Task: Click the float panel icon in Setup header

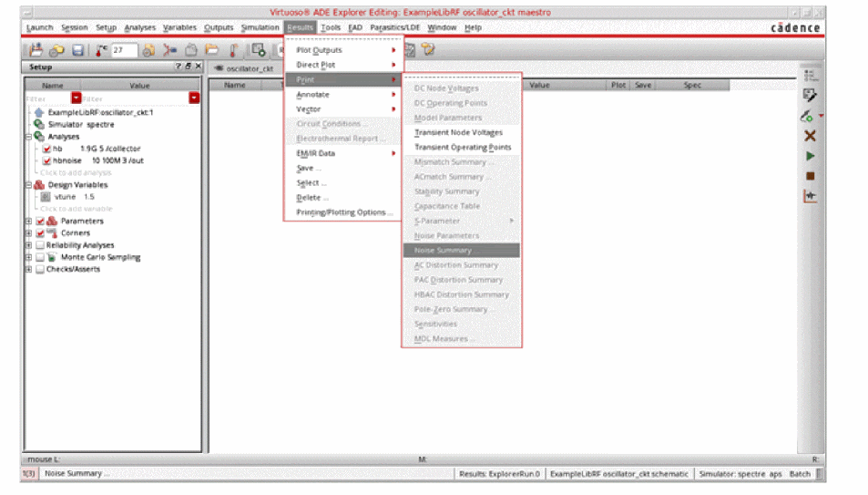Action: click(x=189, y=67)
